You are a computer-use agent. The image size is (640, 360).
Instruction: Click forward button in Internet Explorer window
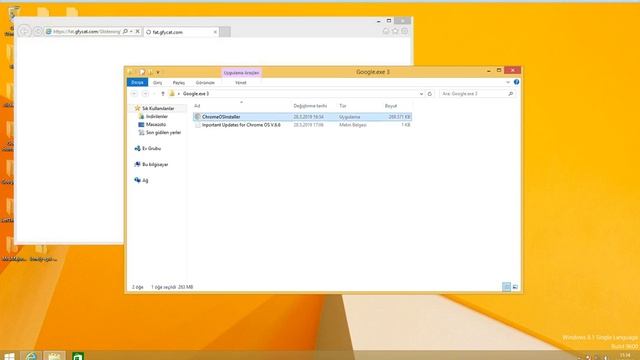[38, 31]
